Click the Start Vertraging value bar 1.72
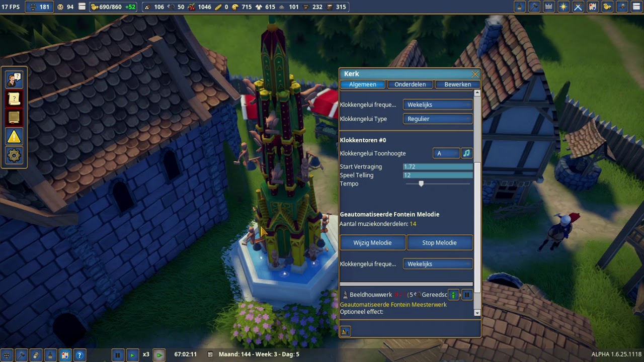This screenshot has width=644, height=362. pyautogui.click(x=438, y=167)
